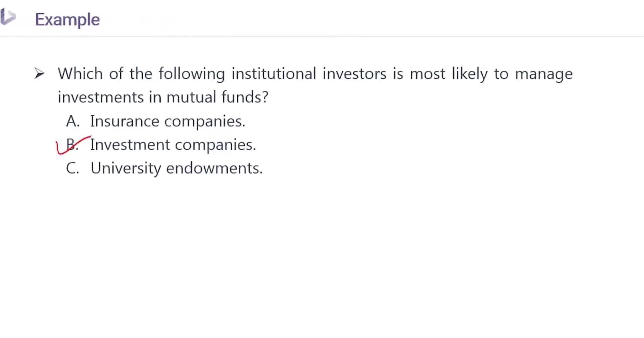Click the word "investments" on the second line
Image resolution: width=644 pixels, height=338 pixels.
[x=100, y=97]
